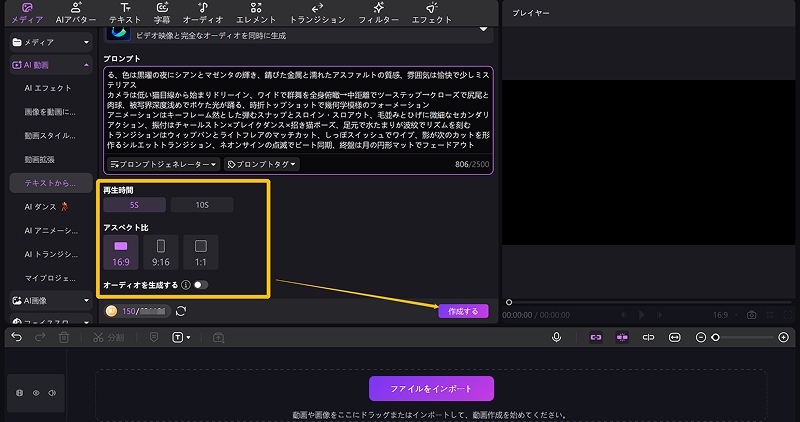Expand the メディア sidebar section
Screen dimensions: 800x422
pos(51,42)
